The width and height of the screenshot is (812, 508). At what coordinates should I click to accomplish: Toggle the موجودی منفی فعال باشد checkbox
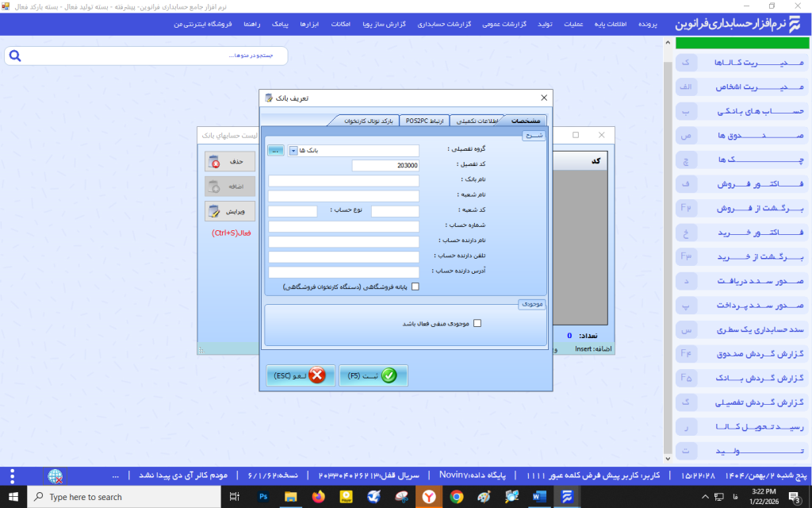pos(477,323)
